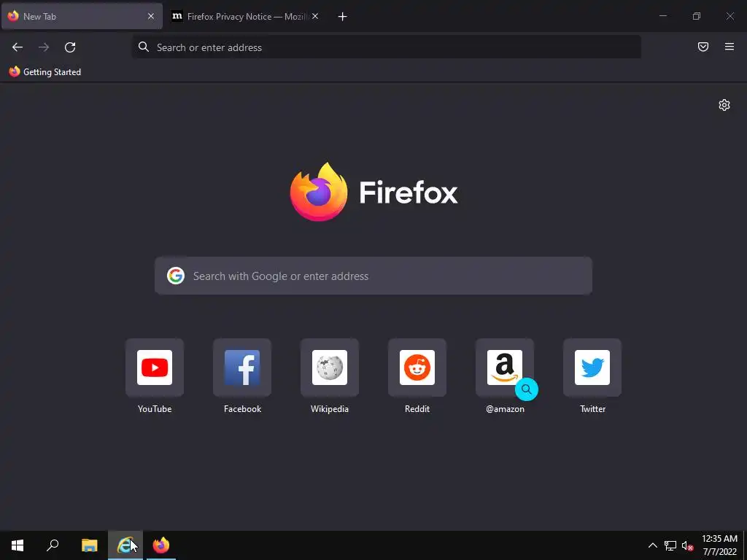Click the Google logo in search box
This screenshot has height=560, width=747.
[x=176, y=276]
